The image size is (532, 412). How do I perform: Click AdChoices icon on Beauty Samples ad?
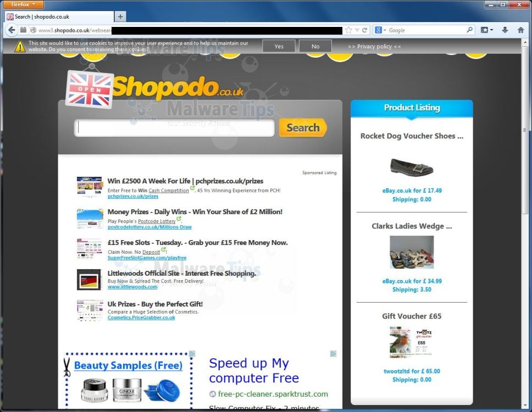click(x=192, y=354)
